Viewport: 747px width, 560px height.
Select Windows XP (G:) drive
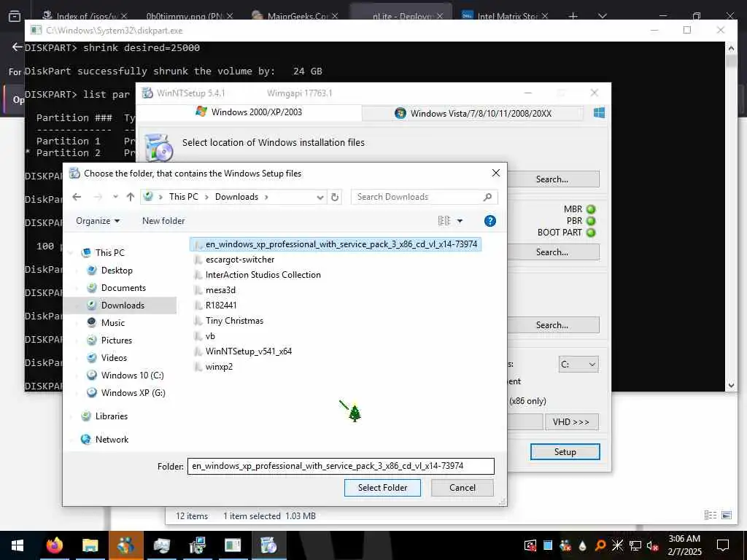pyautogui.click(x=133, y=393)
